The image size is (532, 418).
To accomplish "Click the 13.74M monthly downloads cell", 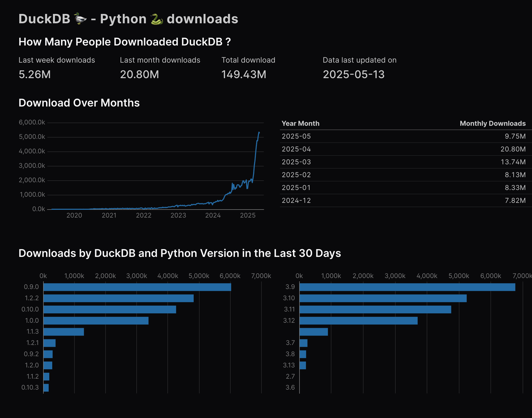I will point(513,162).
